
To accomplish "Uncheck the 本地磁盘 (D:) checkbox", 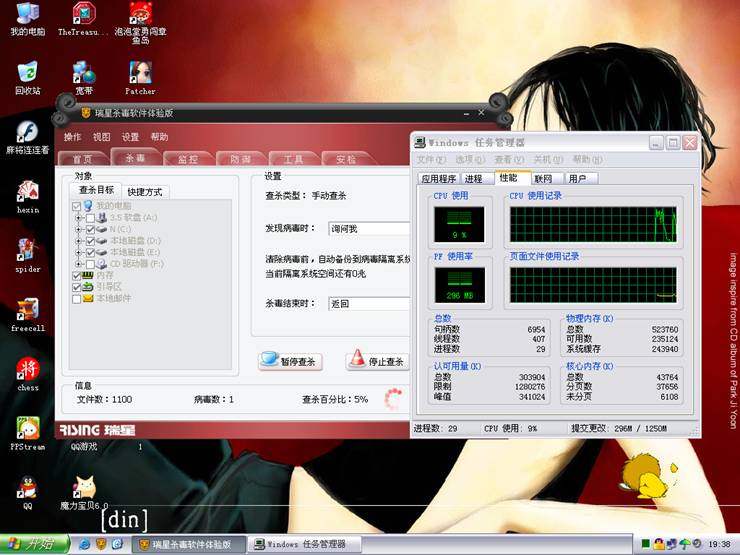I will [90, 241].
